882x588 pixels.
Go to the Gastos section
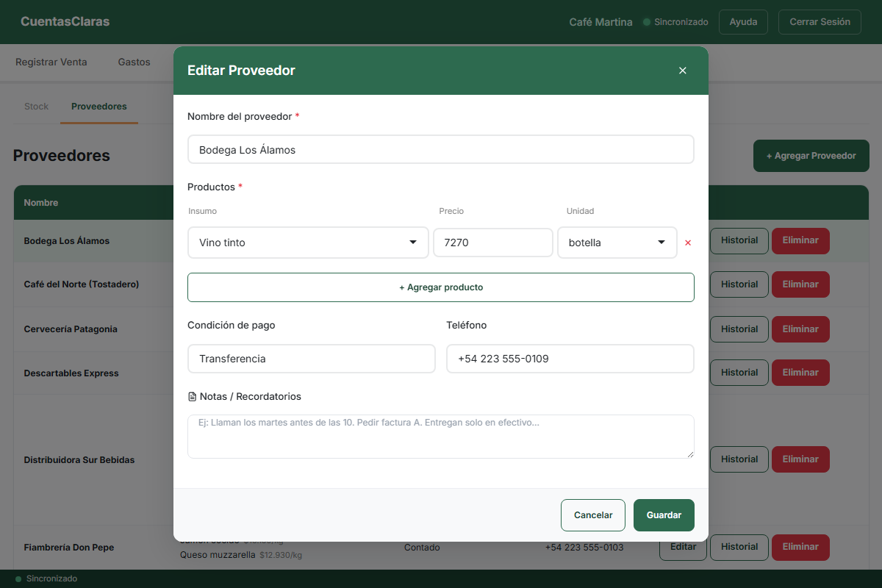[134, 62]
